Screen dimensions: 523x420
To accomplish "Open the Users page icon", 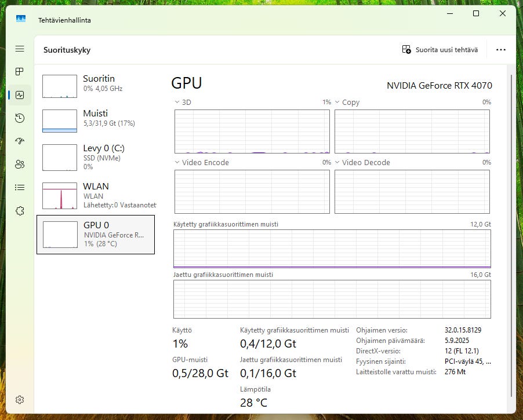I will [20, 164].
